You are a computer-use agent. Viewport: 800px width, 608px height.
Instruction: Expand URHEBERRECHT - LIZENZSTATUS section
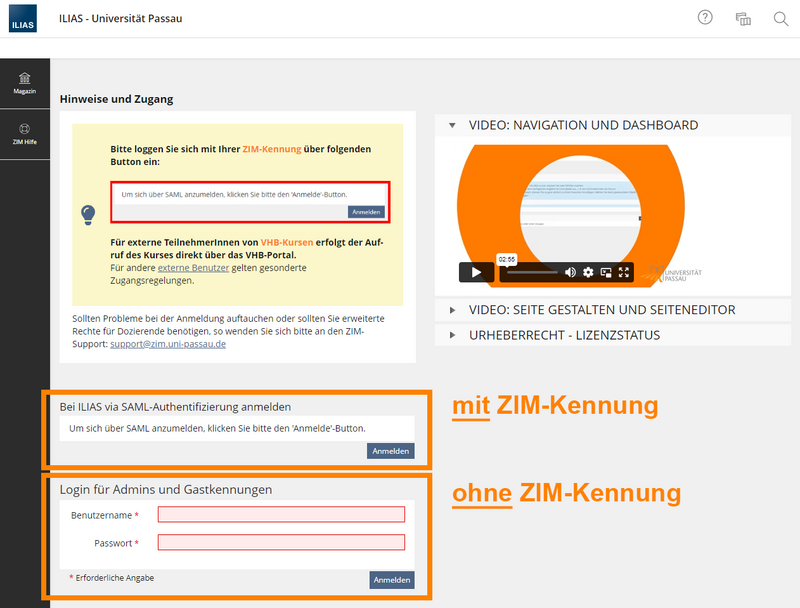[x=613, y=335]
